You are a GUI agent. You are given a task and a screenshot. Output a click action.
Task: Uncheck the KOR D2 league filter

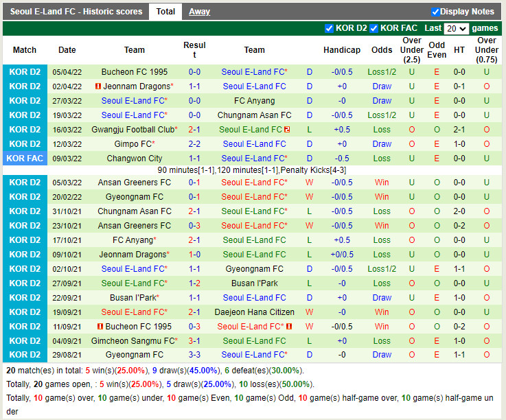pyautogui.click(x=329, y=28)
